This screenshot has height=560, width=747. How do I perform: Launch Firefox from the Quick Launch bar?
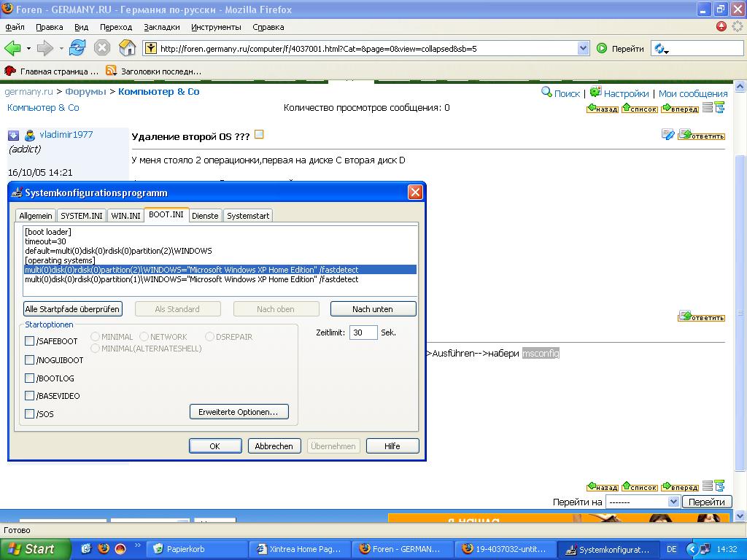(104, 548)
